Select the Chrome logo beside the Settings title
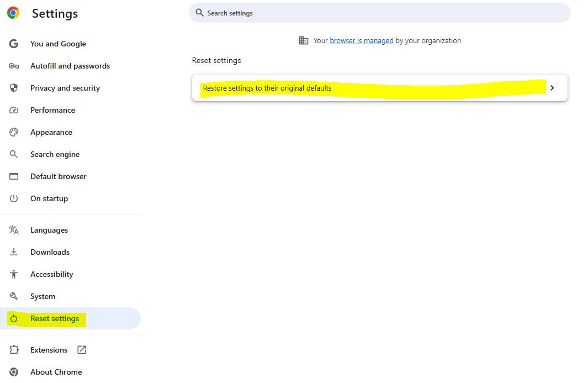 coord(12,12)
